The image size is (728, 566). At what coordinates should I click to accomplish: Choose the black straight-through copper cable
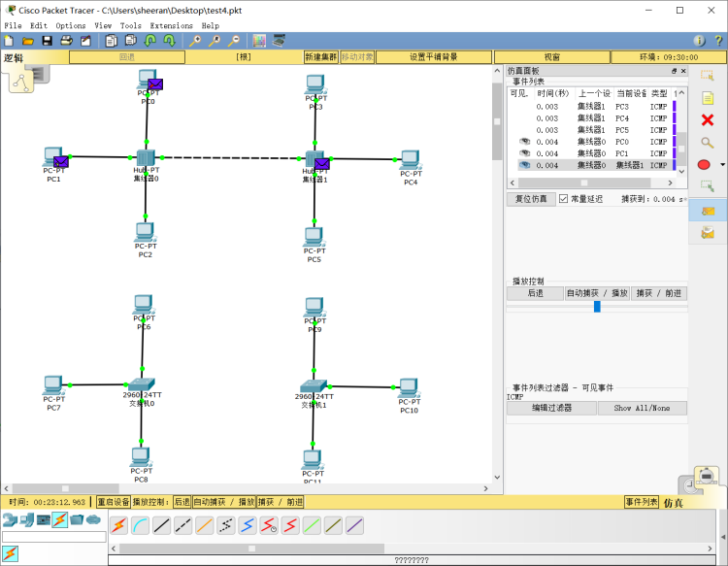tap(161, 525)
